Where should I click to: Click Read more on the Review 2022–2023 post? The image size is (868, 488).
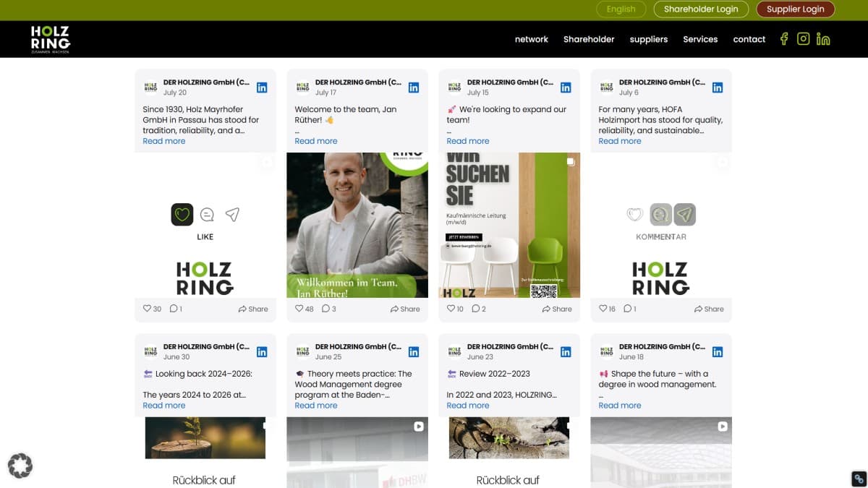[x=468, y=406]
